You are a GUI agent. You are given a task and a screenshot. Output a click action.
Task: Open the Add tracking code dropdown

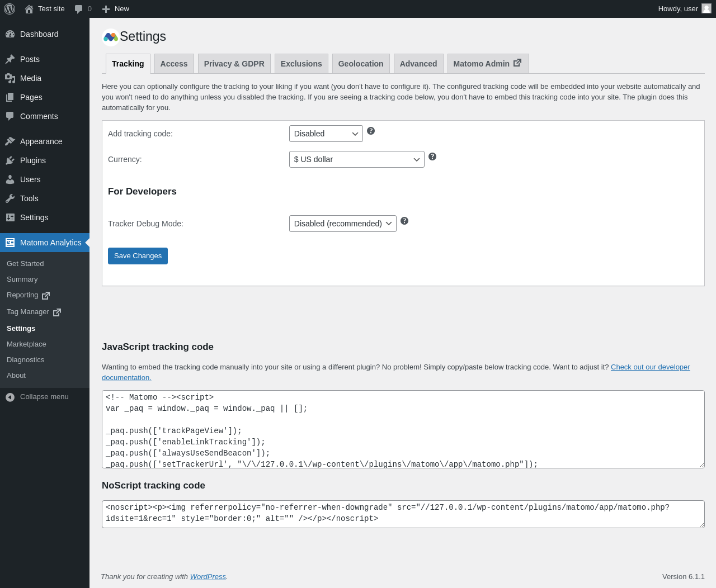point(326,134)
